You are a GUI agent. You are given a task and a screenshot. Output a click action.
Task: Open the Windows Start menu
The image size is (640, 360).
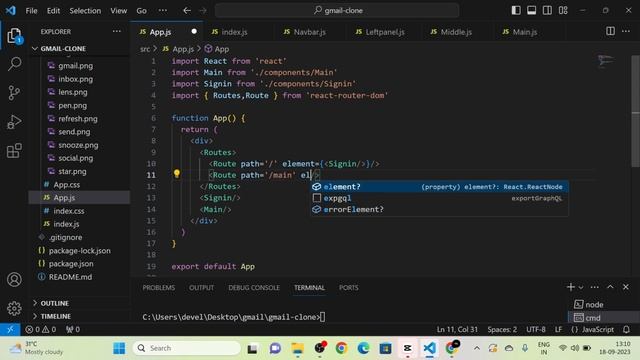[119, 348]
